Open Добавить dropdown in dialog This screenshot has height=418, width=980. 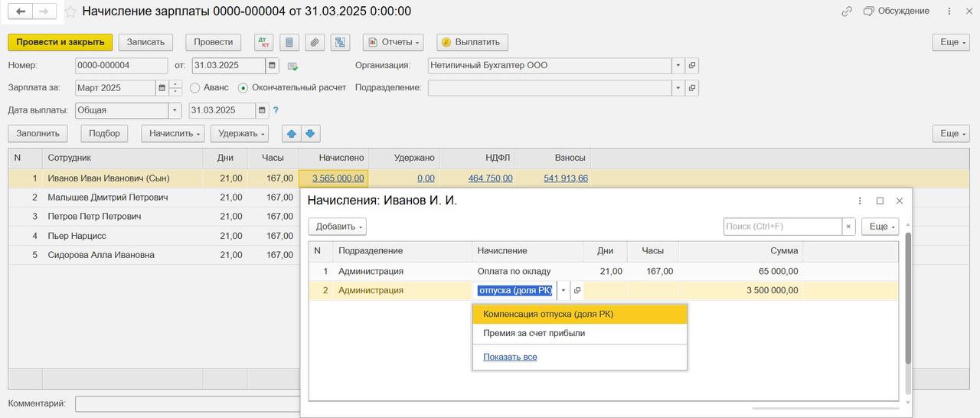[338, 227]
